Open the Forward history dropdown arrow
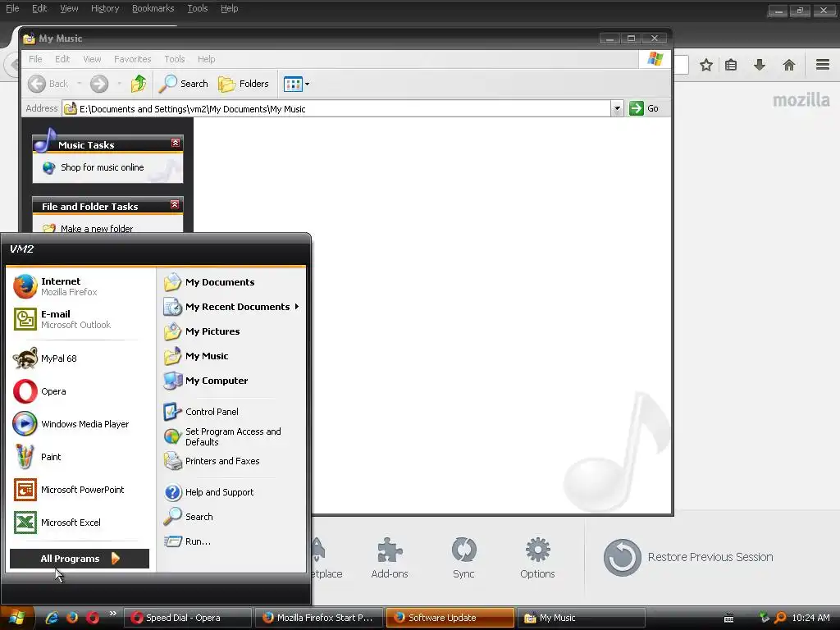Image resolution: width=840 pixels, height=630 pixels. coord(119,84)
